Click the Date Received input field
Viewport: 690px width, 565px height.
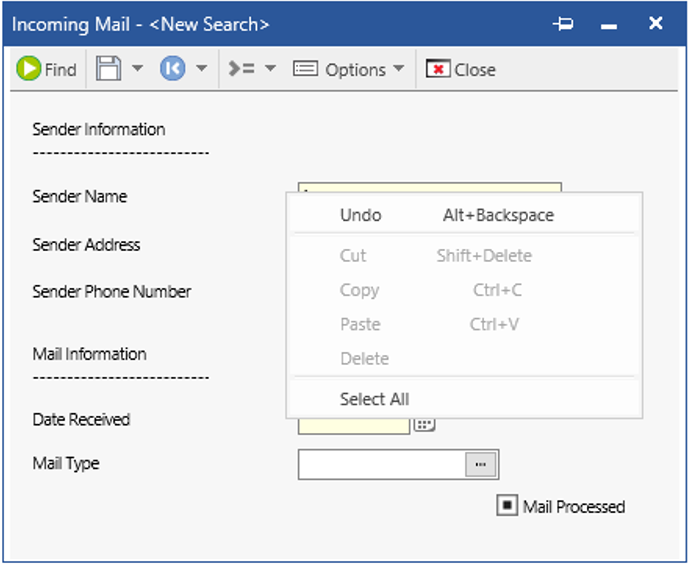(354, 426)
